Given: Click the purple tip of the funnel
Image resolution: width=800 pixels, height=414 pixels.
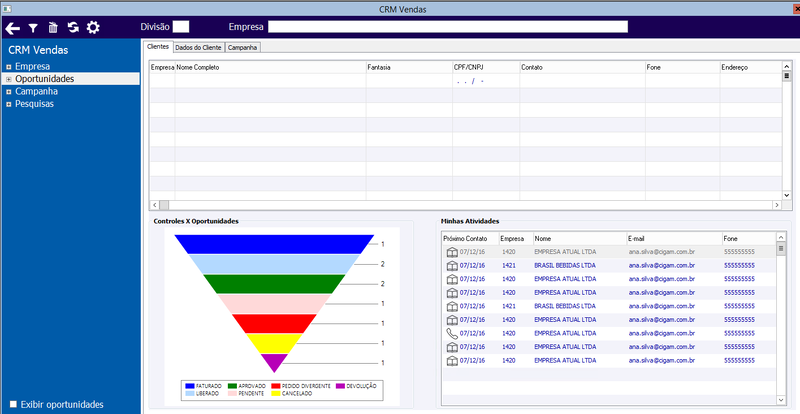Looking at the screenshot, I should coord(274,361).
